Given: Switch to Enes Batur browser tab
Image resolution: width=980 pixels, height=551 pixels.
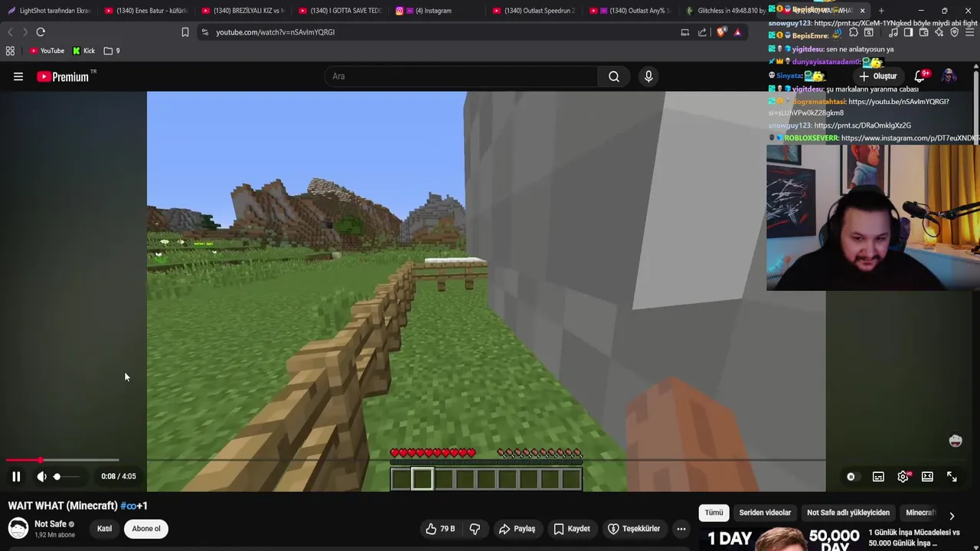Looking at the screenshot, I should coord(146,11).
